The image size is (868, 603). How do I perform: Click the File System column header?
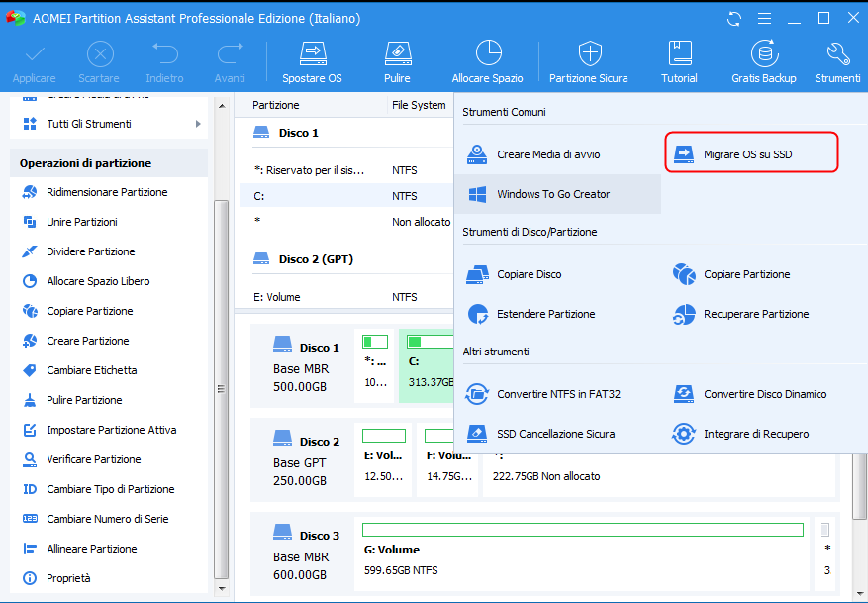[420, 105]
